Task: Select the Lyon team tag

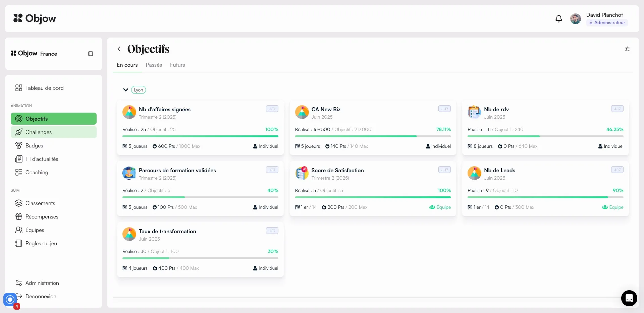Action: 139,90
